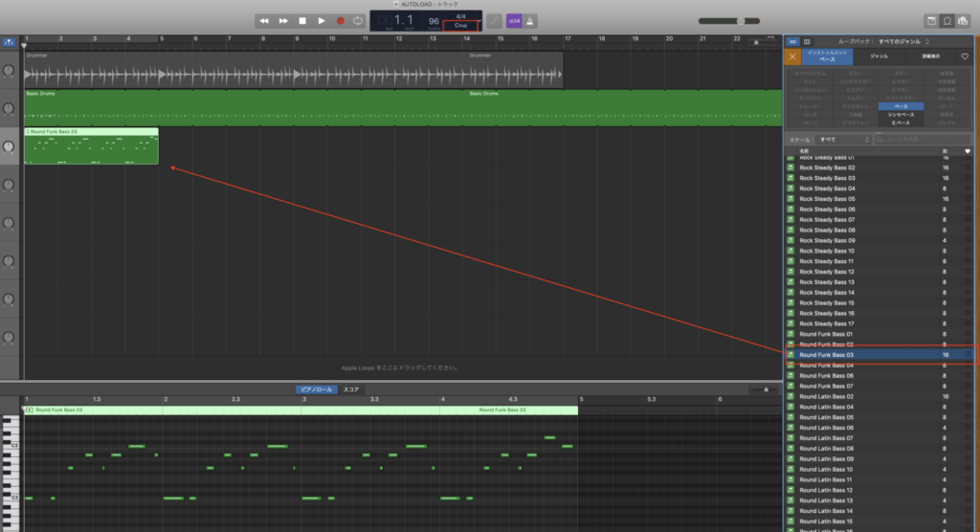Select the ジャンル tab in loop browser
Screen dimensions: 980x532
(x=878, y=57)
